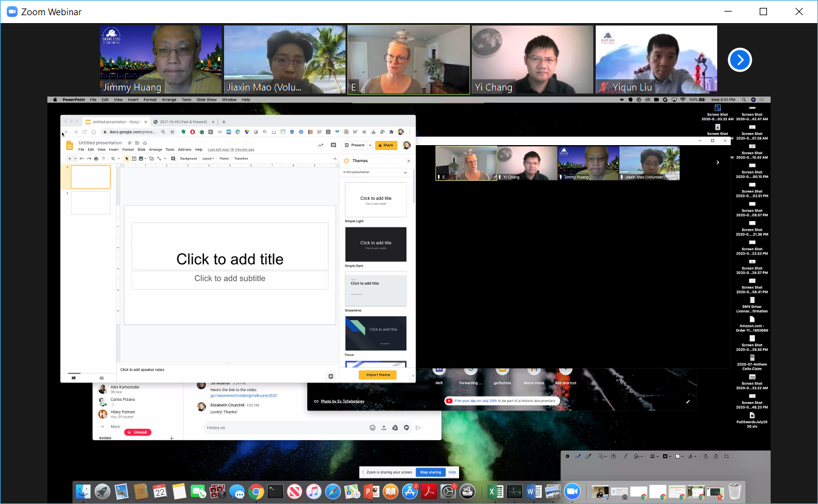Image resolution: width=818 pixels, height=504 pixels.
Task: Click the 'Import theme' button
Action: [378, 375]
